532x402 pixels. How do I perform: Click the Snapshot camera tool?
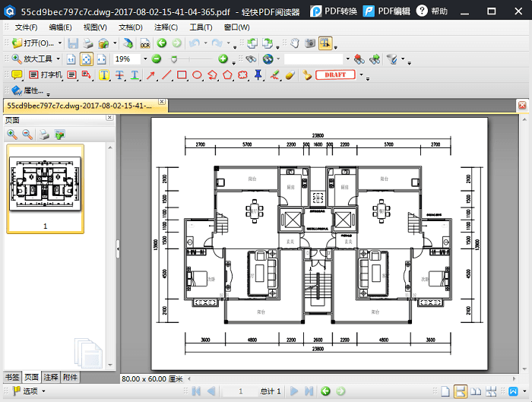click(309, 43)
